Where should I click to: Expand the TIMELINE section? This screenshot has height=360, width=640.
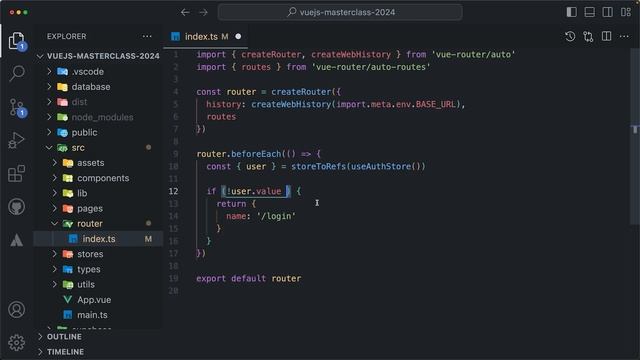click(98, 352)
